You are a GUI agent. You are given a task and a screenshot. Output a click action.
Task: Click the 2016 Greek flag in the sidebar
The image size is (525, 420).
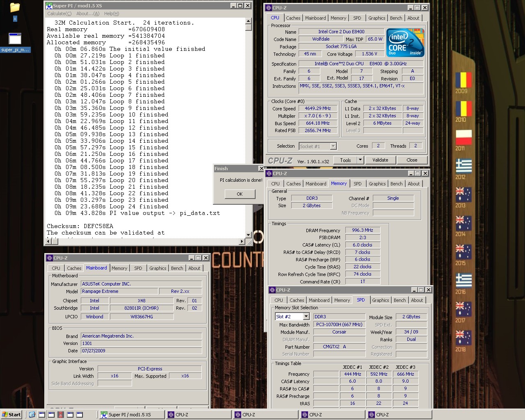pyautogui.click(x=463, y=281)
